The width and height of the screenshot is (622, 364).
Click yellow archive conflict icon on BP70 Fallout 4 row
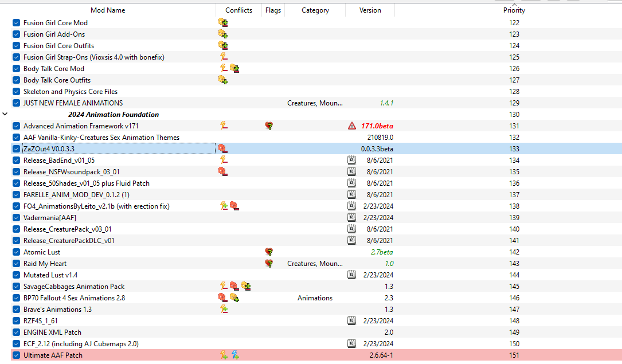234,298
